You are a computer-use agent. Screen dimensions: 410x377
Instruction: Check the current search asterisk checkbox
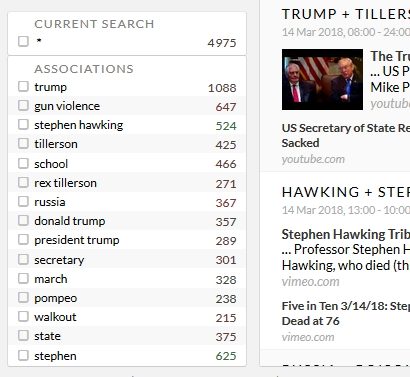pyautogui.click(x=23, y=41)
